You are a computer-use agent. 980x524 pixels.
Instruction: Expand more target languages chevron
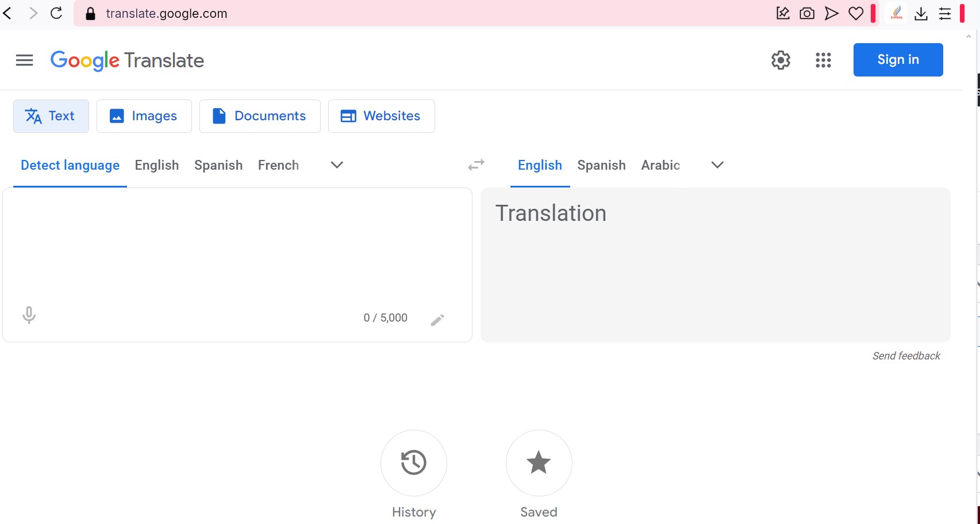717,165
